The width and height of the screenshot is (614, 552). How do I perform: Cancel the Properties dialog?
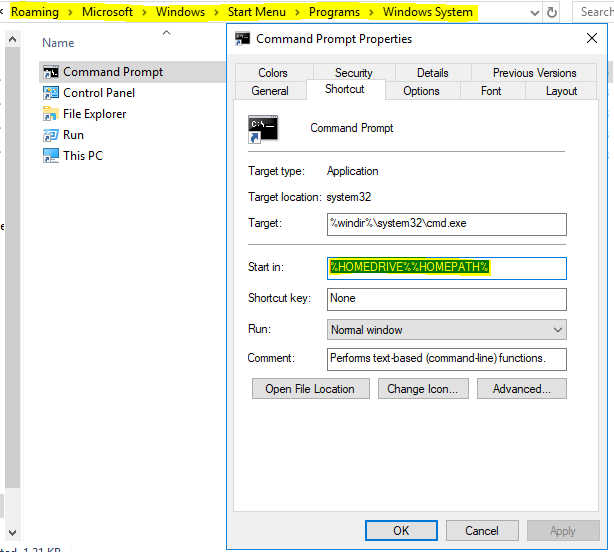(482, 530)
